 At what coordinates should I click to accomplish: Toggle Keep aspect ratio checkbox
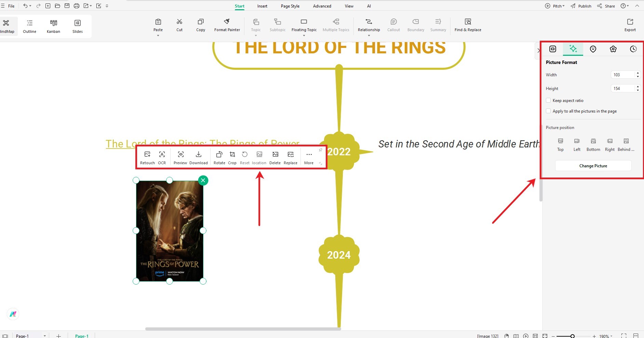click(x=548, y=100)
